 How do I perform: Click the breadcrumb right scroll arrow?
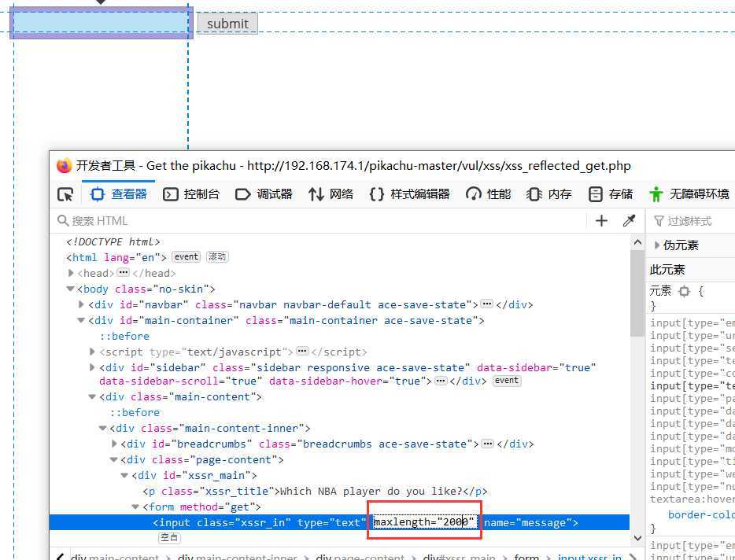coord(633,557)
